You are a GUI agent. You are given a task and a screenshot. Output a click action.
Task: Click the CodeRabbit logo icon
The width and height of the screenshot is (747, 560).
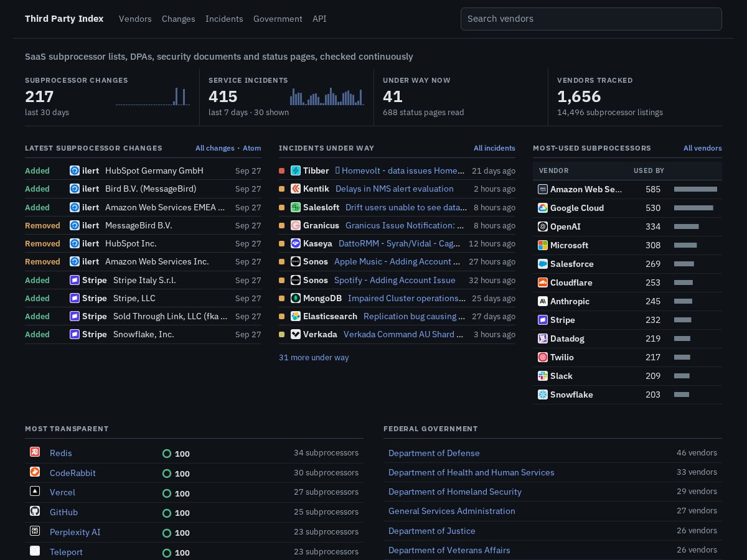[x=35, y=472]
